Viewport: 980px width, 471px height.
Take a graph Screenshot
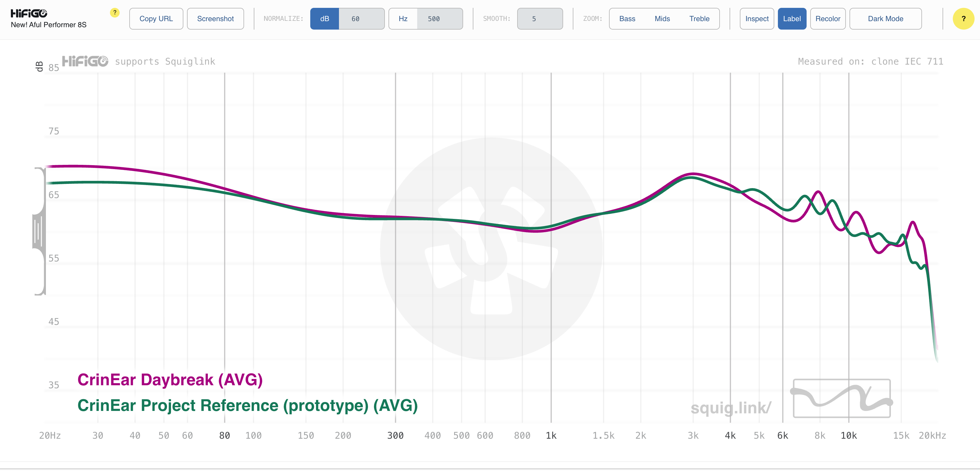tap(215, 19)
